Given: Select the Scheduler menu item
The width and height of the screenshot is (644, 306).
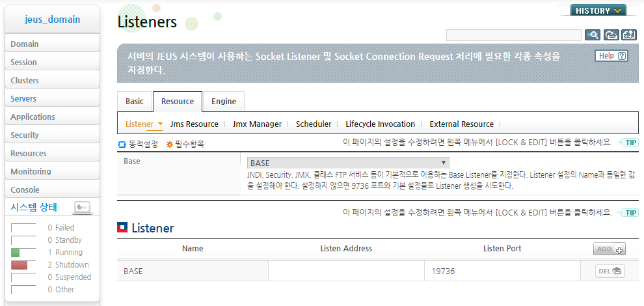Looking at the screenshot, I should click(x=314, y=124).
